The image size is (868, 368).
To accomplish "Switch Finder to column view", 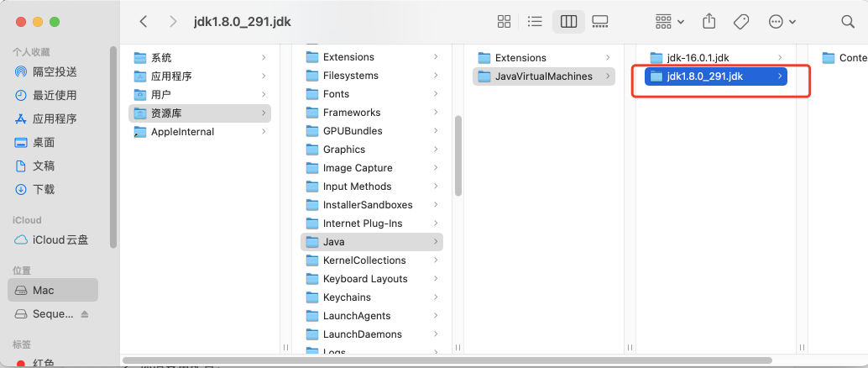I will [568, 22].
